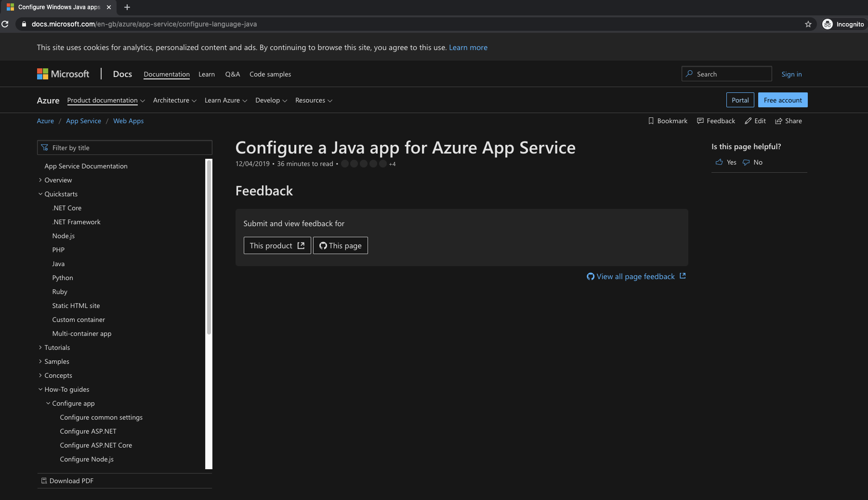Open Code samples nav item
The width and height of the screenshot is (868, 500).
[x=270, y=74]
